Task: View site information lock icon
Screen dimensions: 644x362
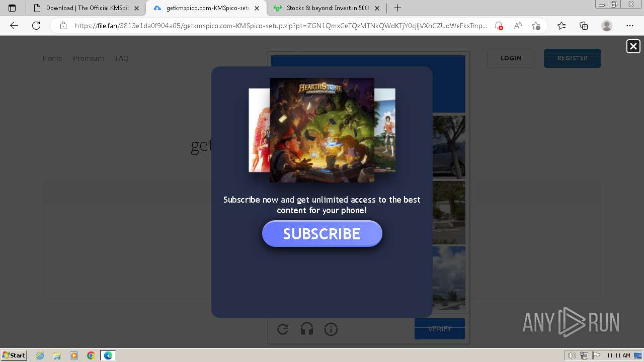Action: click(x=63, y=26)
